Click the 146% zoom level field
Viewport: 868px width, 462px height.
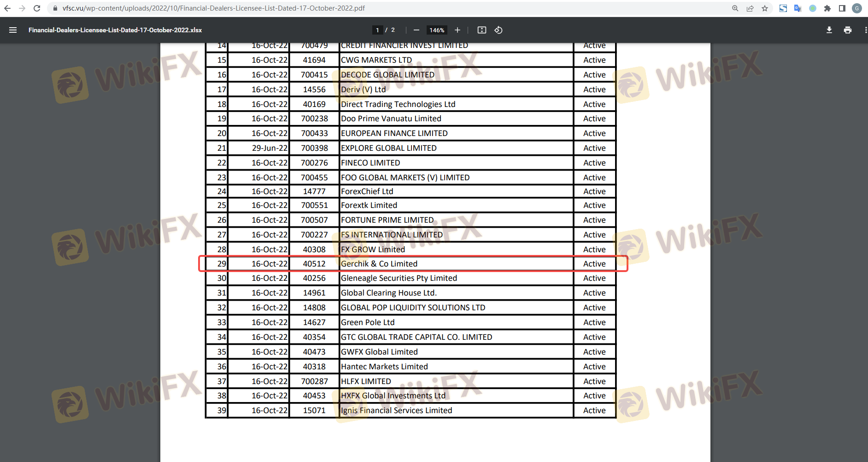click(437, 30)
